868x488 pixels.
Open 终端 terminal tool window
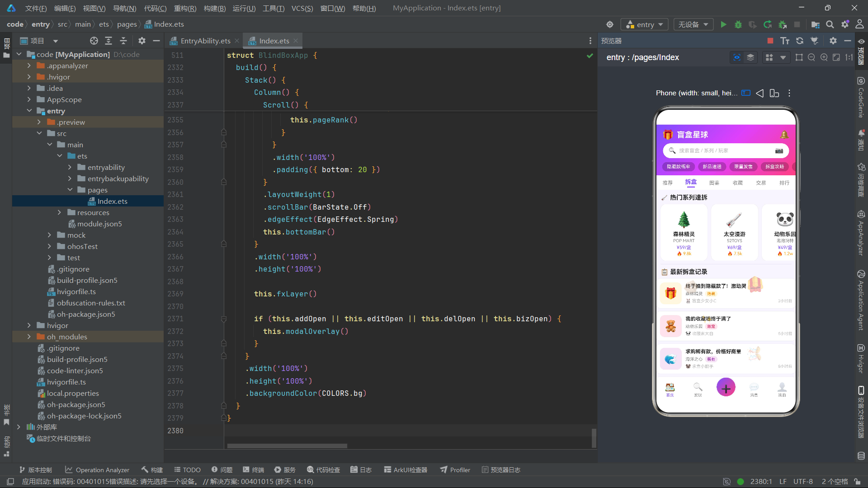tap(253, 470)
